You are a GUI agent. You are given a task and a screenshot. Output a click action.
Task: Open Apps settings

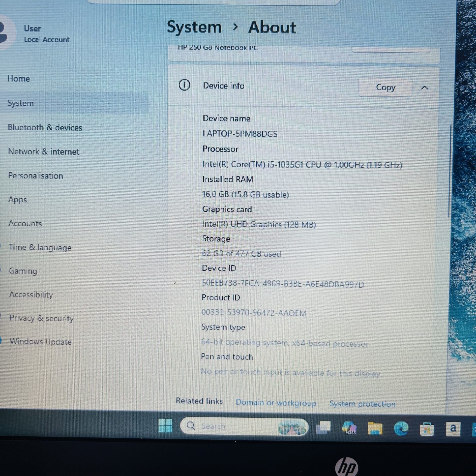pos(18,200)
